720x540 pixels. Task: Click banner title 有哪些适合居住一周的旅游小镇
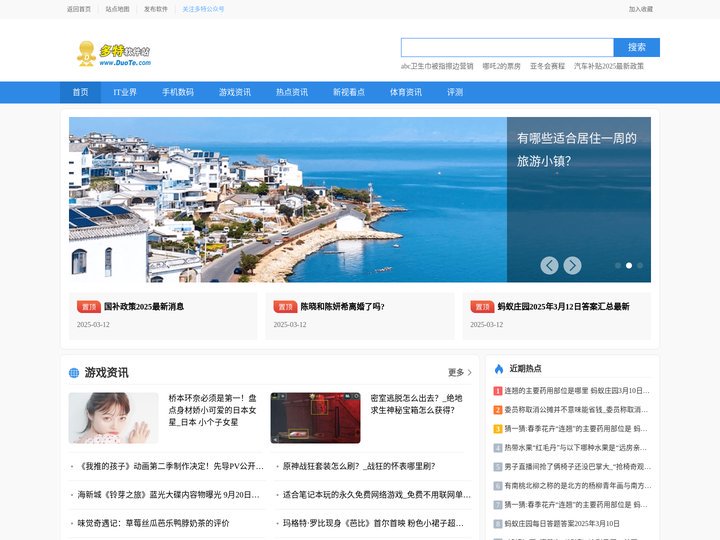(577, 150)
